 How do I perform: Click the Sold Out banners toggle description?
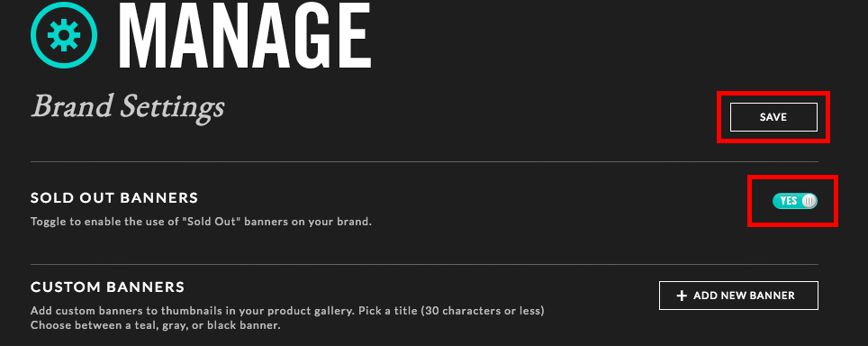201,222
